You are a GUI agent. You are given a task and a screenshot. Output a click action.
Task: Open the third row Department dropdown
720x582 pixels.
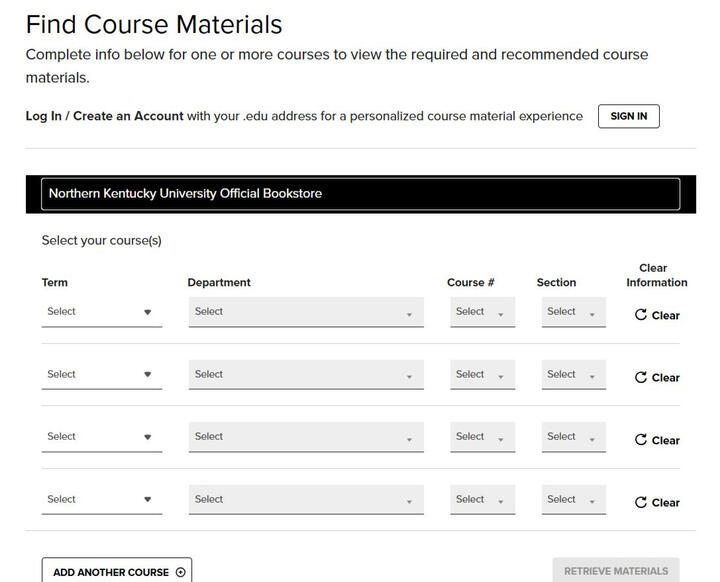pyautogui.click(x=306, y=437)
